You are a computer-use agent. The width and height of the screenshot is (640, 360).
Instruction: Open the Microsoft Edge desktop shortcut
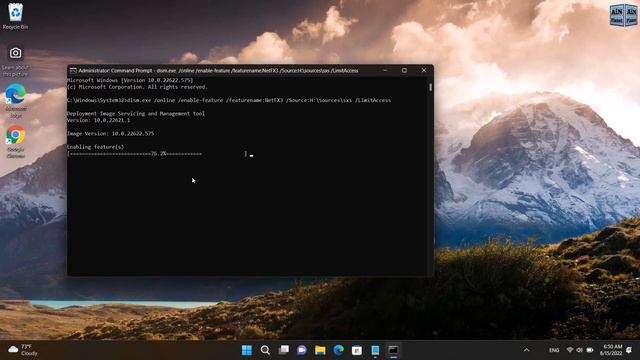(x=16, y=100)
